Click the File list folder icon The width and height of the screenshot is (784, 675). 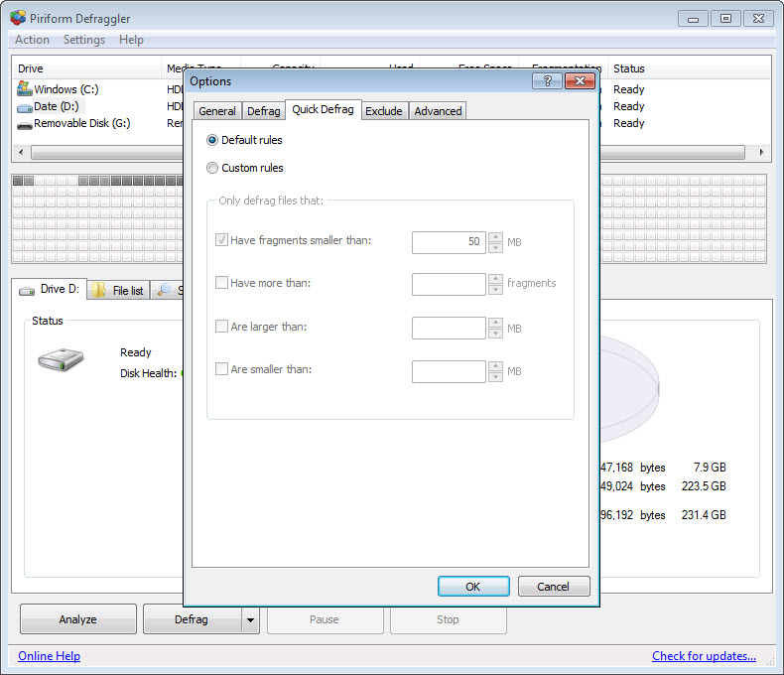[98, 290]
